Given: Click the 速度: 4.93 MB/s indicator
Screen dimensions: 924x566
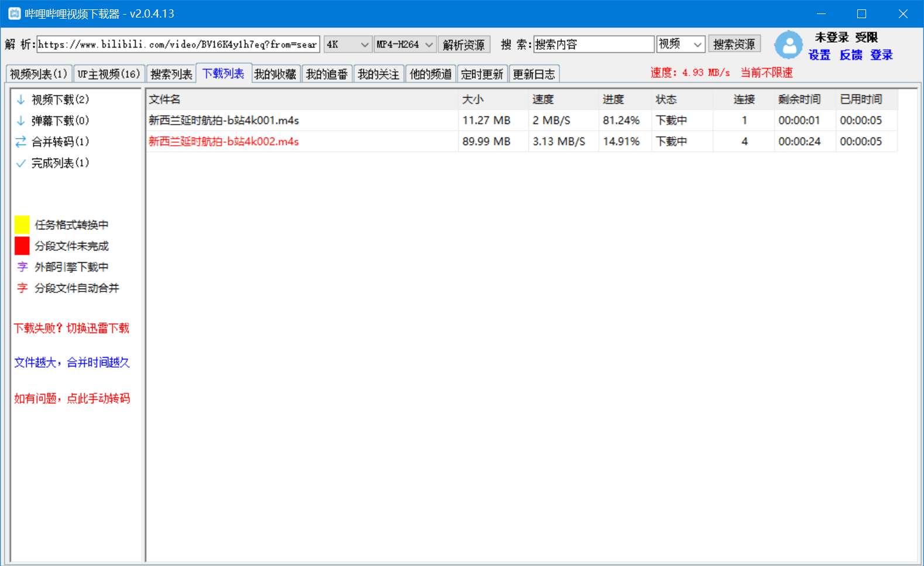Looking at the screenshot, I should pos(690,73).
